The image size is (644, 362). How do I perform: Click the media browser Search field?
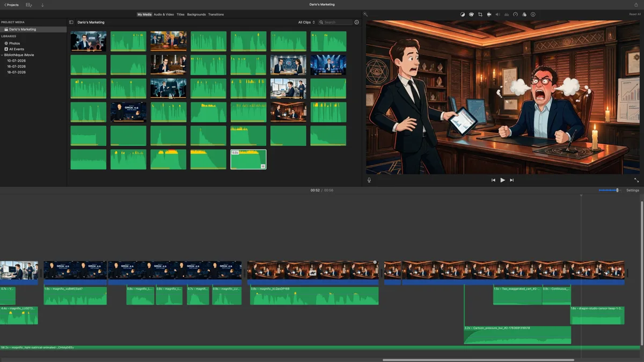pos(335,22)
